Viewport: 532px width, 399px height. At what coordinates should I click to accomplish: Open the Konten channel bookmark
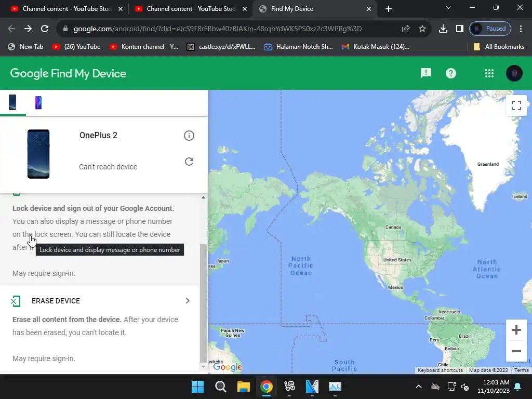144,47
